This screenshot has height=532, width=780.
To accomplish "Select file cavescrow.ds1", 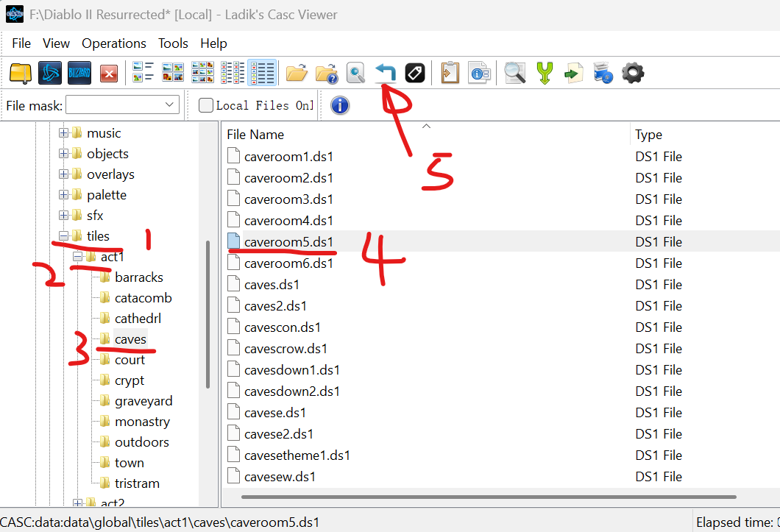I will [286, 348].
